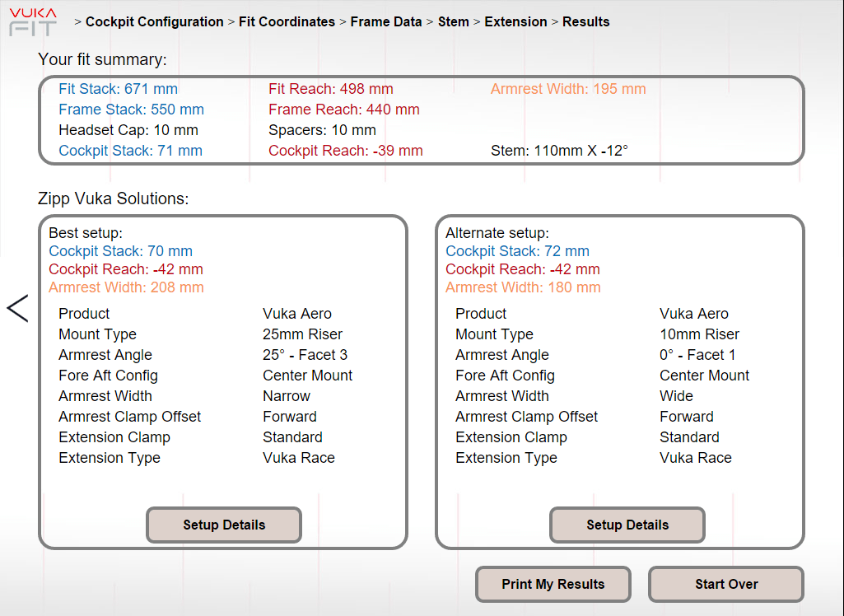Click summary 'Cockpit Stack: 71 mm'

(x=130, y=150)
